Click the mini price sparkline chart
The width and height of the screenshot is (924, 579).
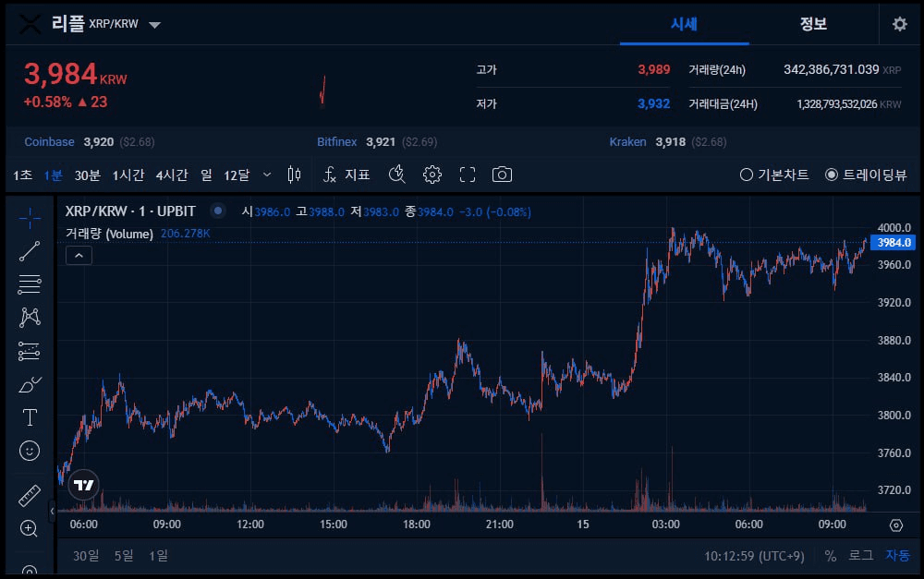(x=322, y=91)
